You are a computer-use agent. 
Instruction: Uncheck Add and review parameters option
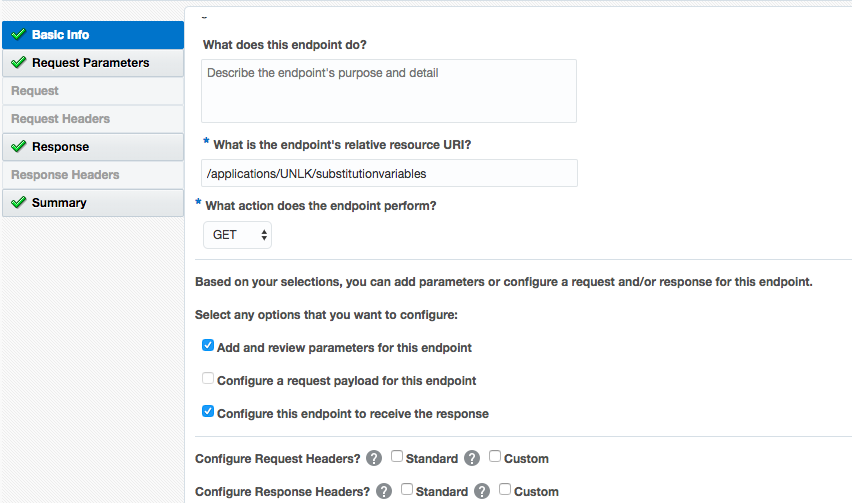[x=208, y=346]
